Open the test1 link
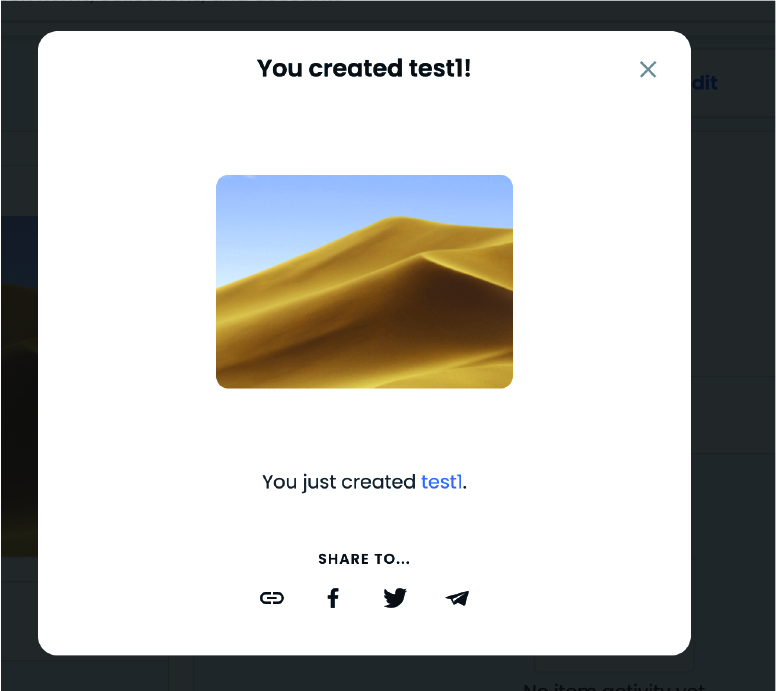This screenshot has width=776, height=691. point(441,482)
